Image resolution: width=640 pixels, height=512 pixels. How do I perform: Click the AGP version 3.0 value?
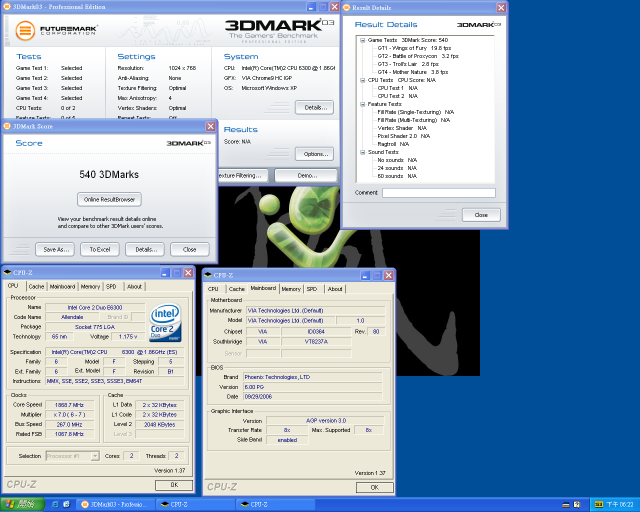(x=325, y=421)
